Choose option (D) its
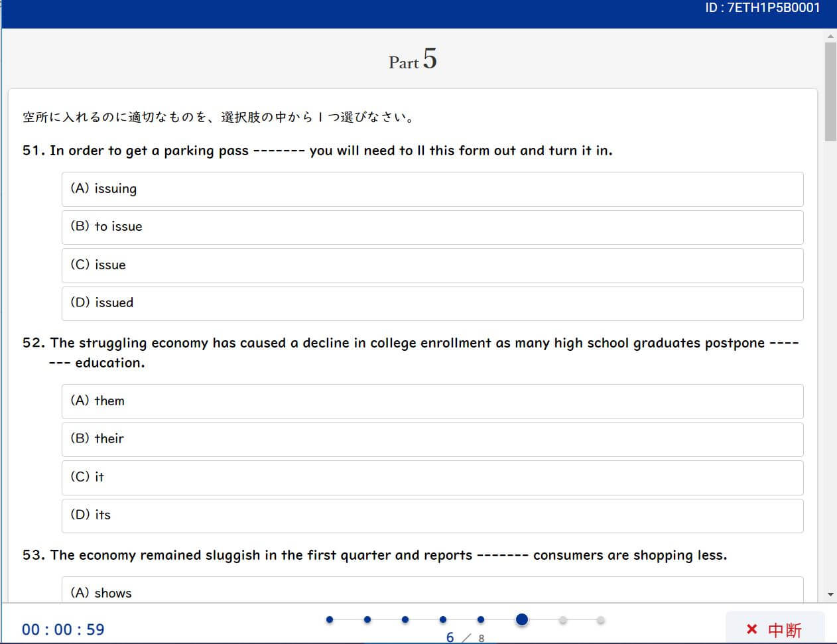 click(432, 515)
